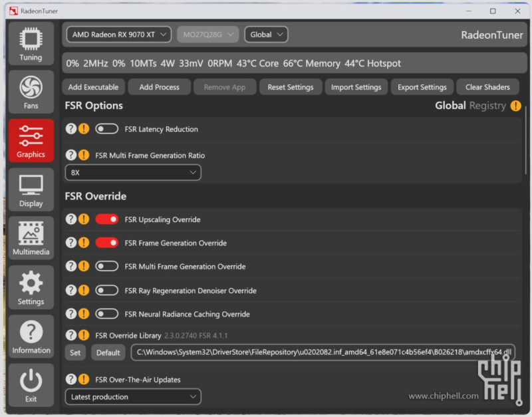This screenshot has width=532, height=417.
Task: Expand the Latest production updates dropdown
Action: tap(133, 396)
